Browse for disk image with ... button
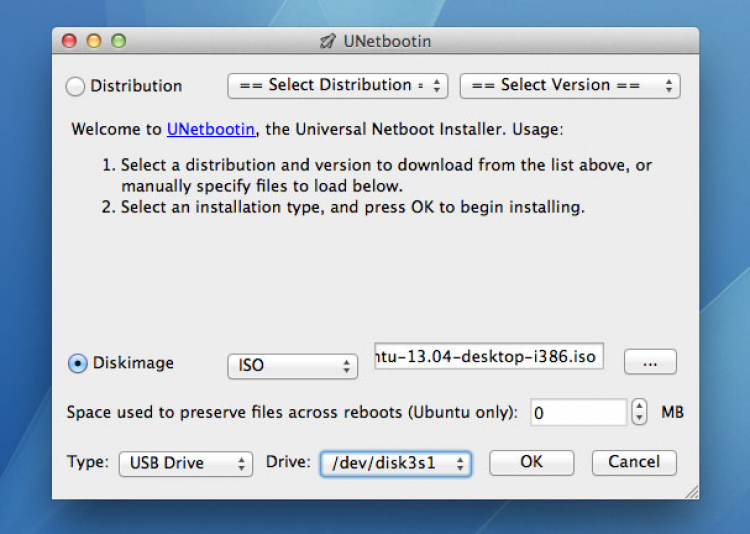The image size is (750, 534). (650, 363)
